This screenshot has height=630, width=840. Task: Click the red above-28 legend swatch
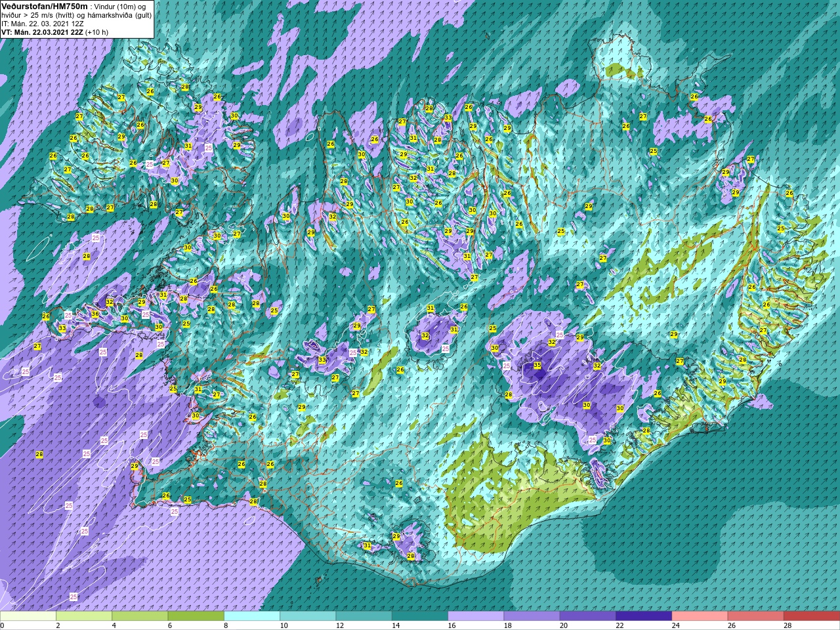[812, 616]
